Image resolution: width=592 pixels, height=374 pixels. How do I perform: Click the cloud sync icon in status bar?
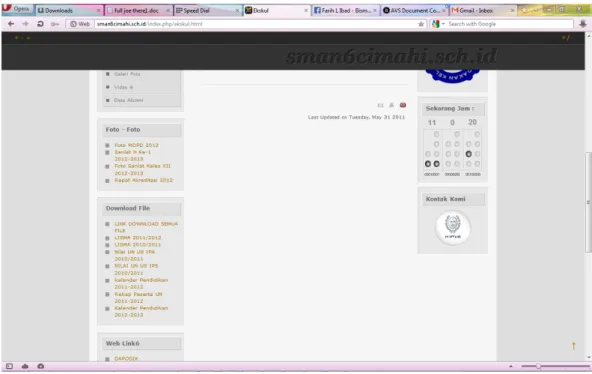[x=25, y=366]
